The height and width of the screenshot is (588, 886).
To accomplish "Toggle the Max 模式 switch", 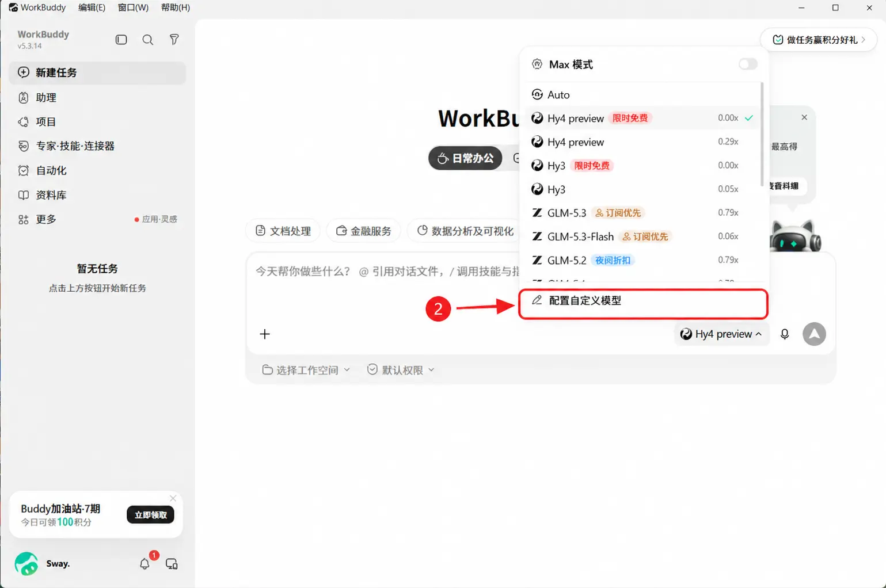I will point(748,64).
